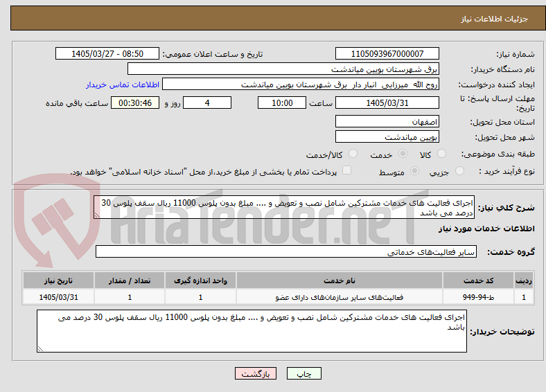Click the تعداد / مقدار column header
Screen dimensions: 546x392
pos(130,280)
